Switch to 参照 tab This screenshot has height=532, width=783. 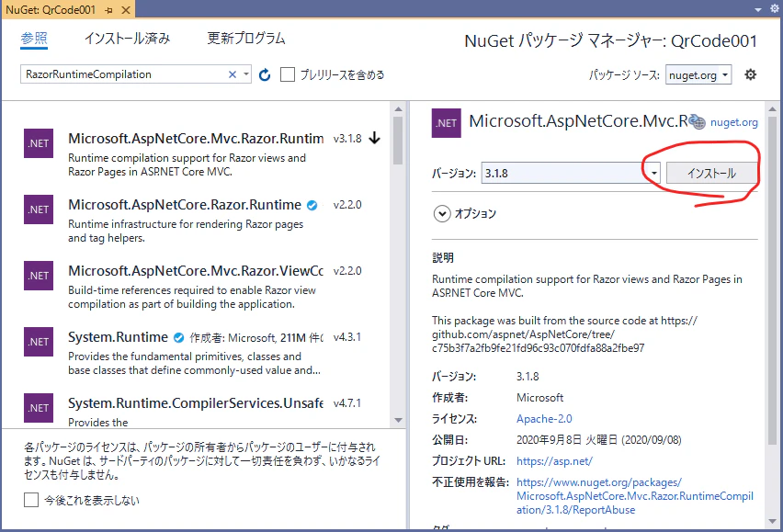(x=34, y=38)
